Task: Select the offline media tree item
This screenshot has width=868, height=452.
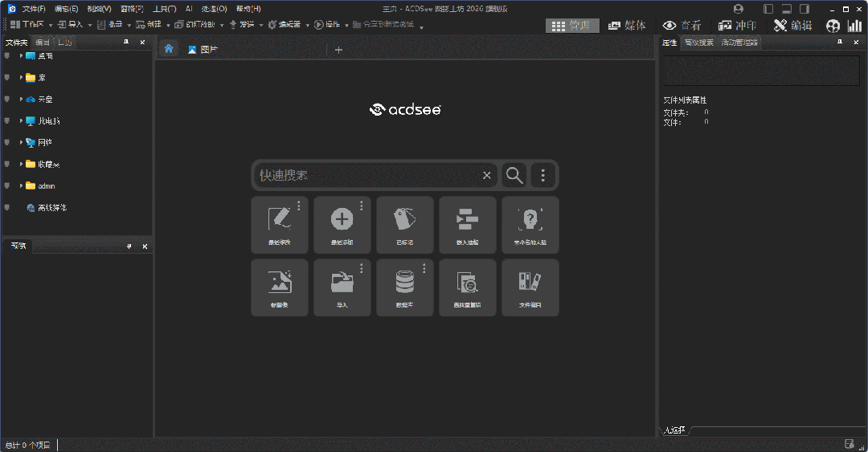Action: point(47,207)
